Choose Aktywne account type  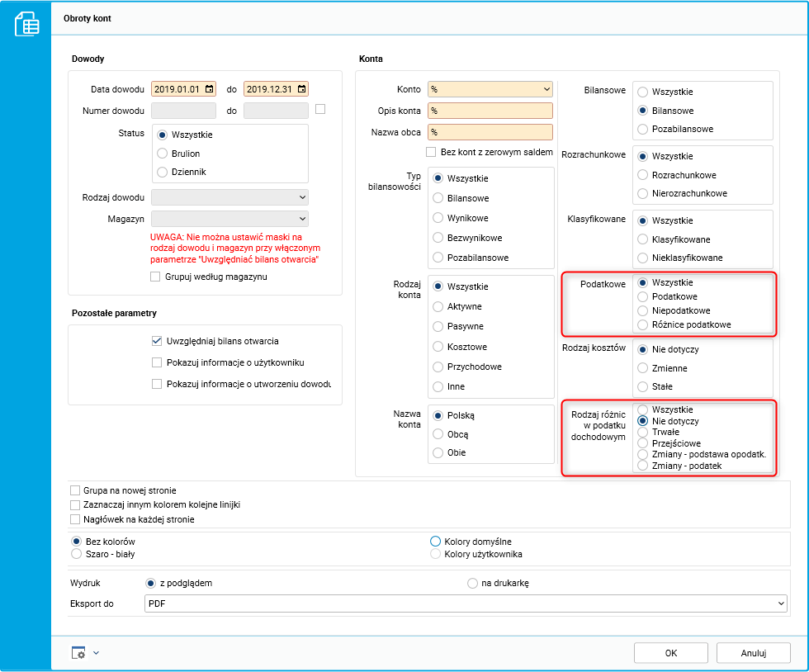click(x=438, y=306)
